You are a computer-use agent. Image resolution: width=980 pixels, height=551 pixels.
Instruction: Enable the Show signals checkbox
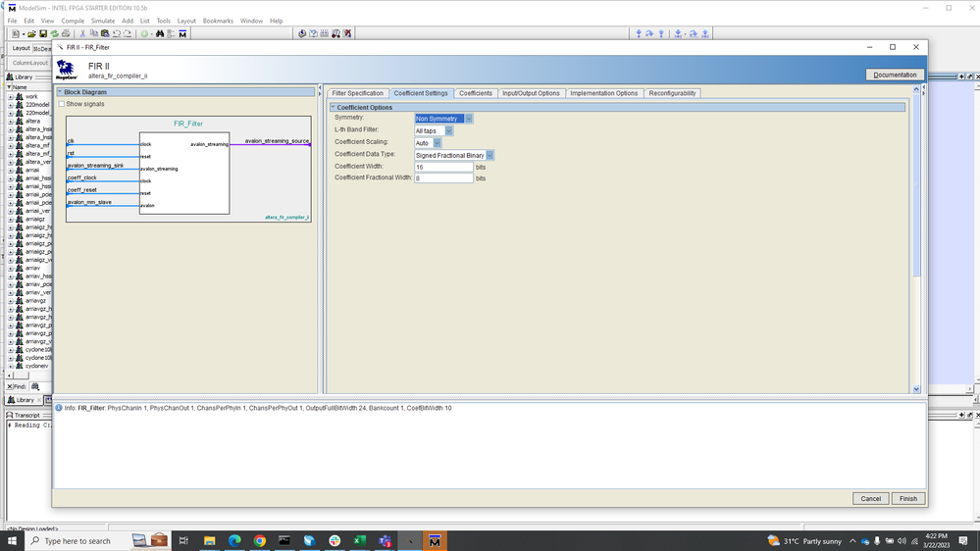(61, 104)
